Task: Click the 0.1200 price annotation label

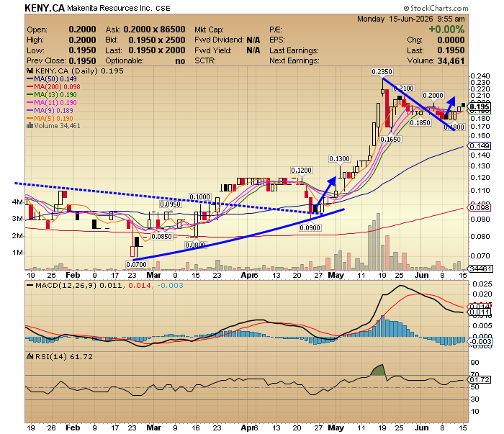Action: pos(302,171)
